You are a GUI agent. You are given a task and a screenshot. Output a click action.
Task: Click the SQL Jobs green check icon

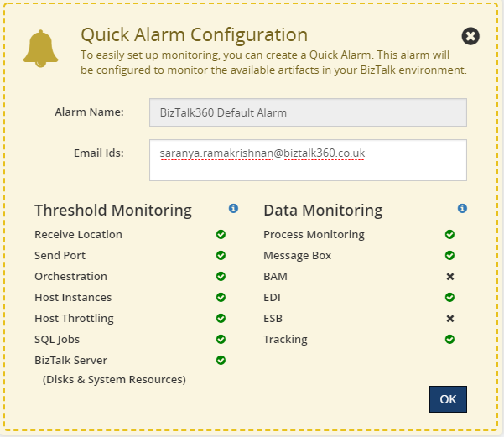(x=221, y=340)
